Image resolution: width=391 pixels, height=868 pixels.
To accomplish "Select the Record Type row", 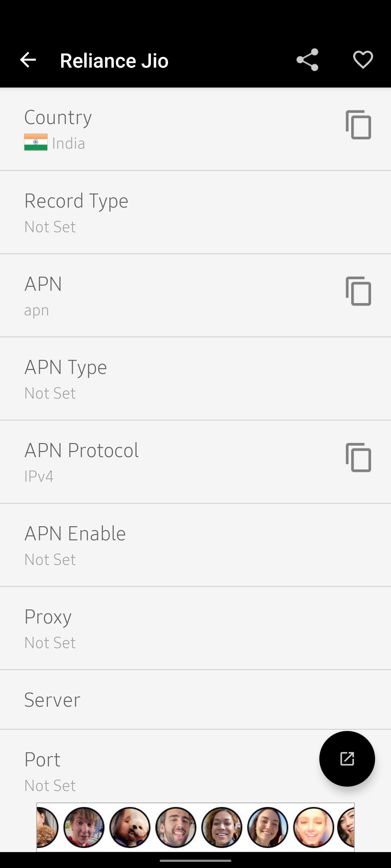I will [x=195, y=213].
